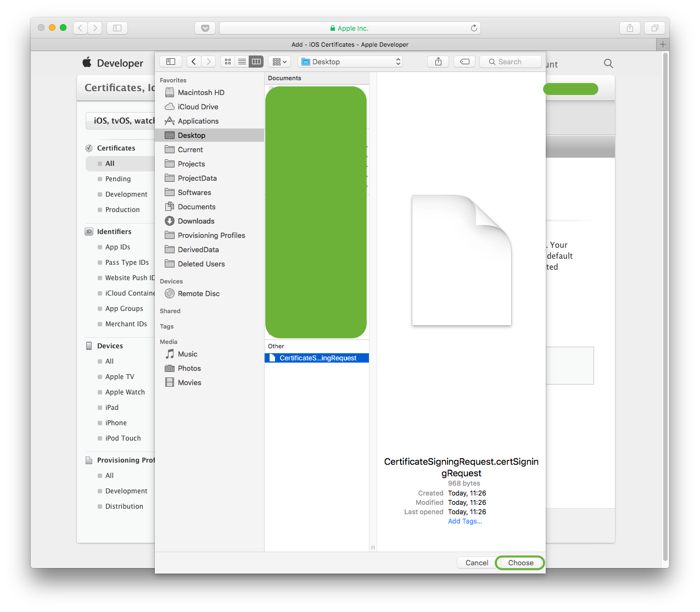Viewport: 700px width, 612px height.
Task: Show all tabs in Safari
Action: (x=654, y=27)
